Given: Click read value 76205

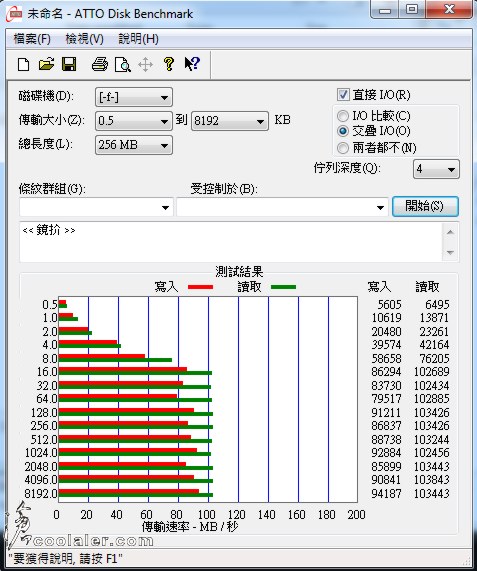Looking at the screenshot, I should pos(434,359).
